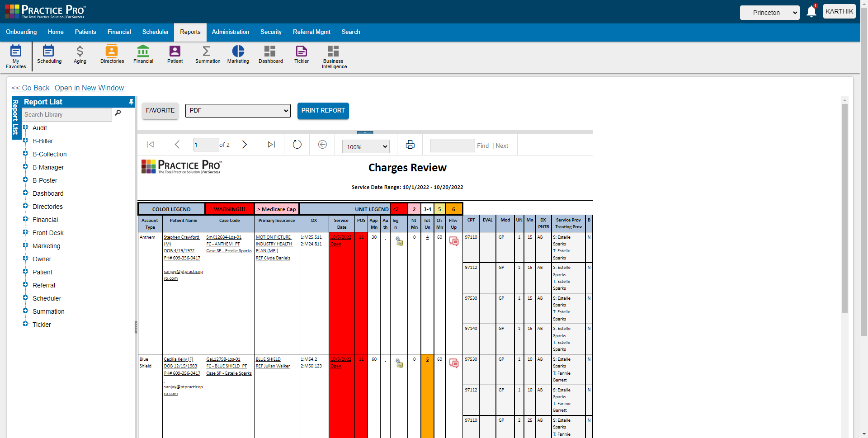Open the Summation reports icon
Viewport: 868px width, 438px height.
[207, 54]
